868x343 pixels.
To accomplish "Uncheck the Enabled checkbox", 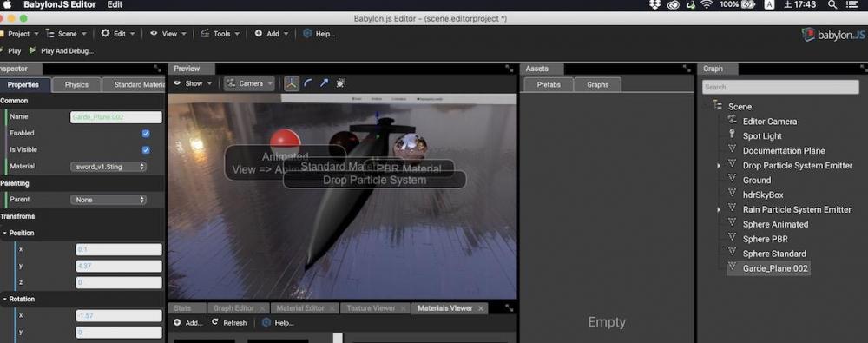I will (146, 134).
